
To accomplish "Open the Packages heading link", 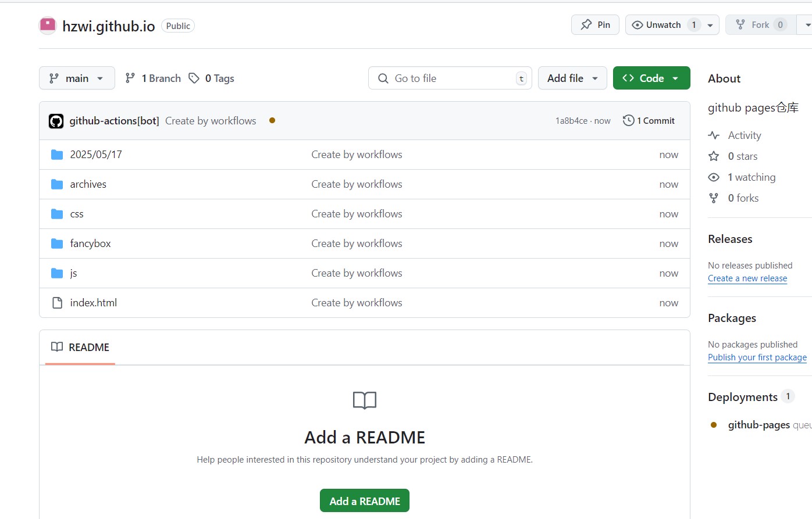I will (732, 318).
